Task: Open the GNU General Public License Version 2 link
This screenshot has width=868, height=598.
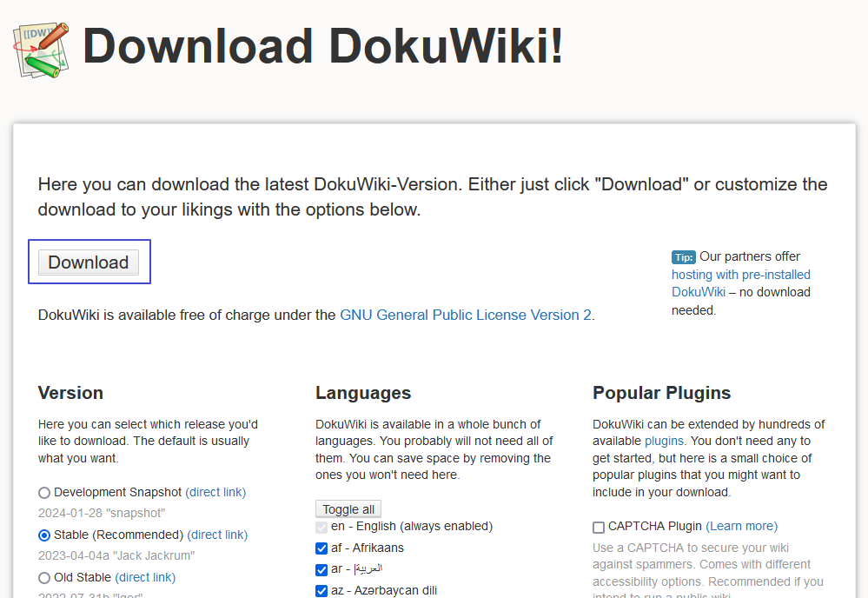Action: click(466, 315)
